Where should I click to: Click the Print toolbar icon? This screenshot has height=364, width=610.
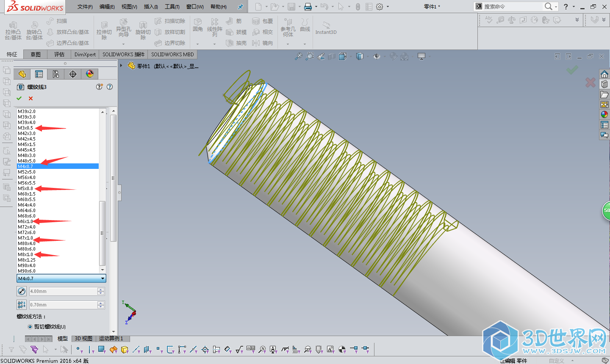point(308,6)
